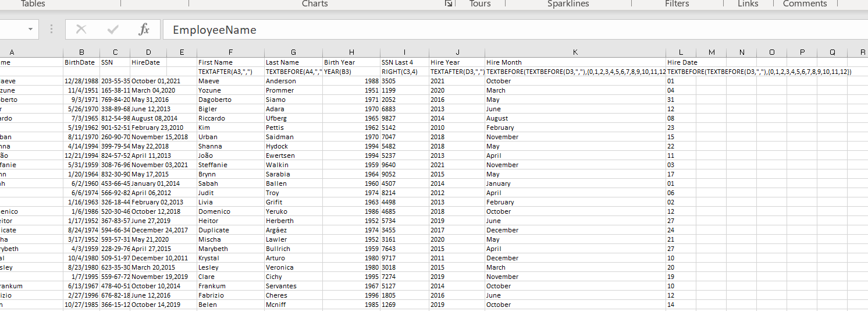Select column H header
Image resolution: width=868 pixels, height=311 pixels.
[x=352, y=52]
